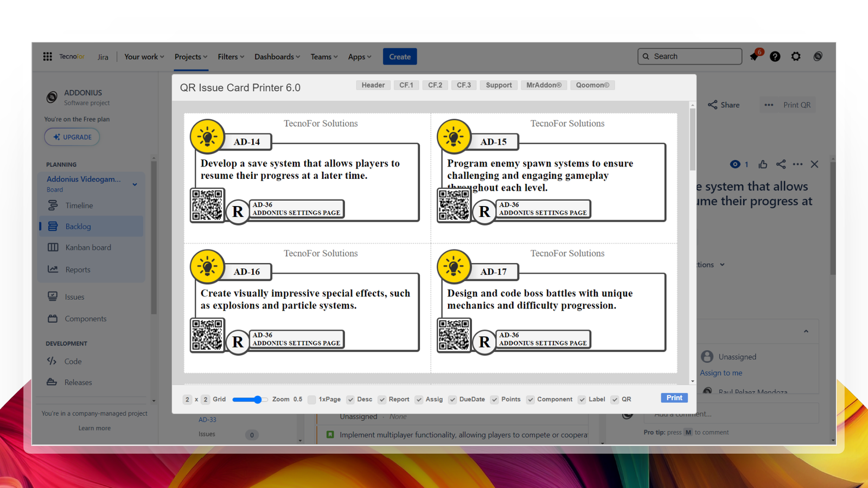Screen dimensions: 868x488
Task: Open the MrAddon® tab
Action: [544, 85]
